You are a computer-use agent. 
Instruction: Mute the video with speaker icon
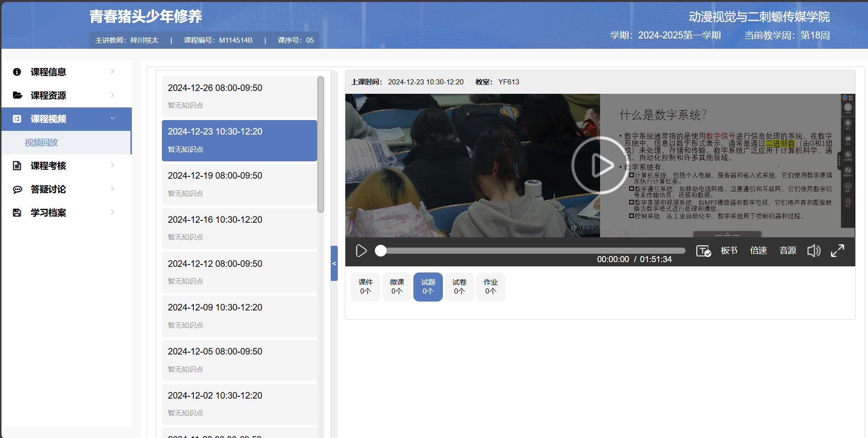tap(814, 251)
